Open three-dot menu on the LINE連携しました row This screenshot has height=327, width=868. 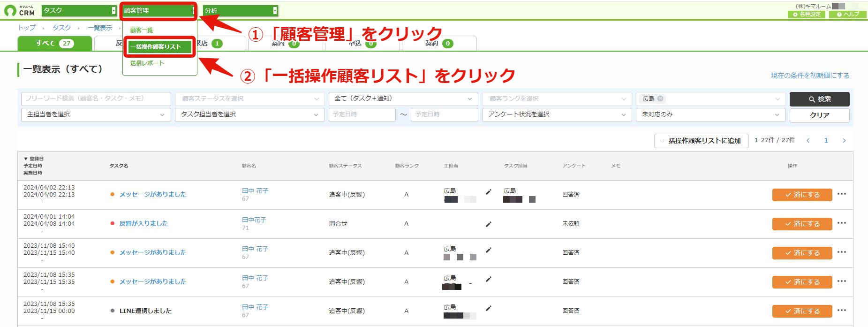click(842, 311)
